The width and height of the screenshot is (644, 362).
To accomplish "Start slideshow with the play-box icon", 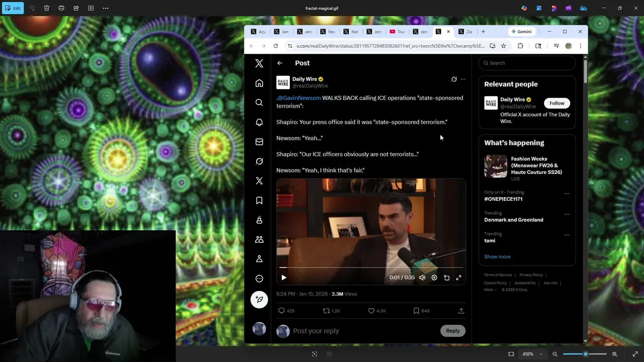I will (x=91, y=8).
